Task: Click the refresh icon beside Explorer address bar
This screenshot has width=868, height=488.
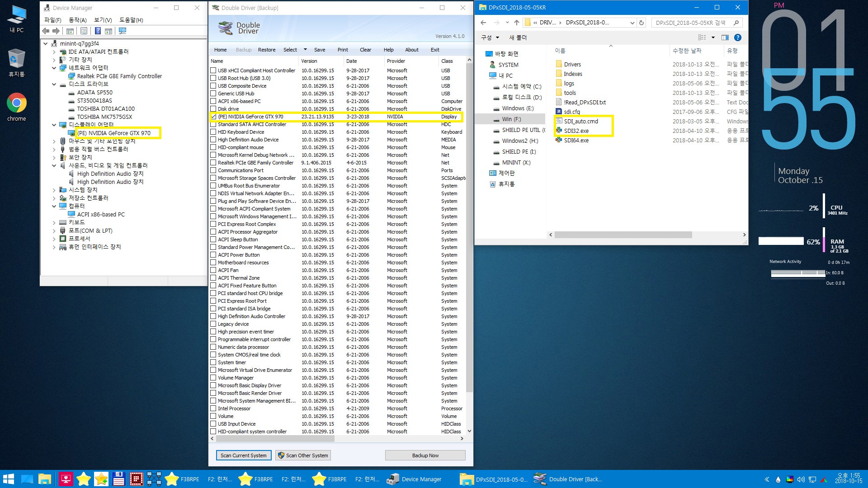Action: tap(641, 23)
